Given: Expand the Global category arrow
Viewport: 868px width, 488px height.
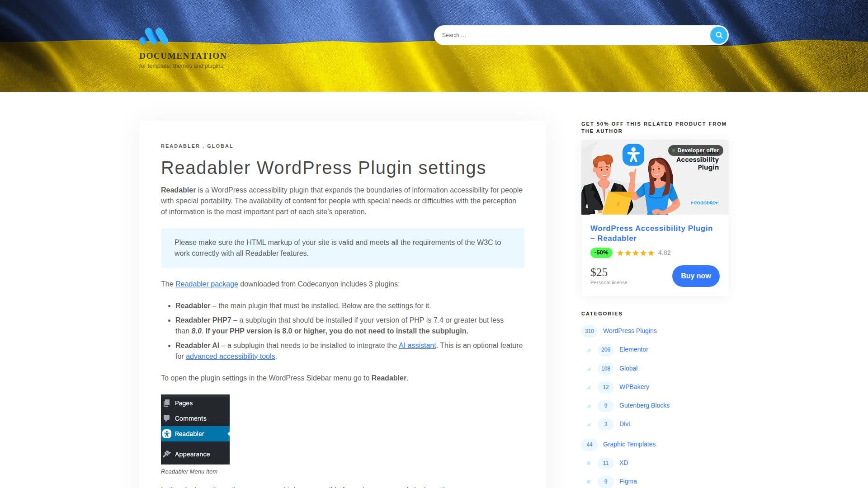Looking at the screenshot, I should click(589, 369).
